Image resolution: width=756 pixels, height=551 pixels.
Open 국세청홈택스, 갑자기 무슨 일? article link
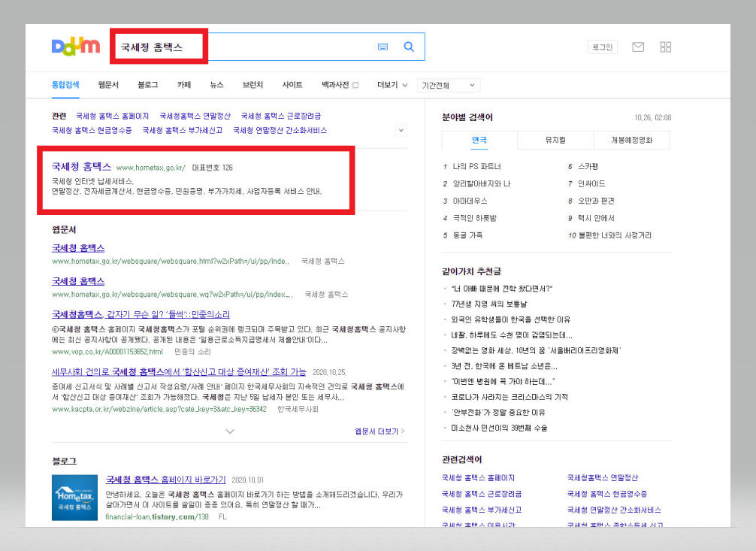141,314
